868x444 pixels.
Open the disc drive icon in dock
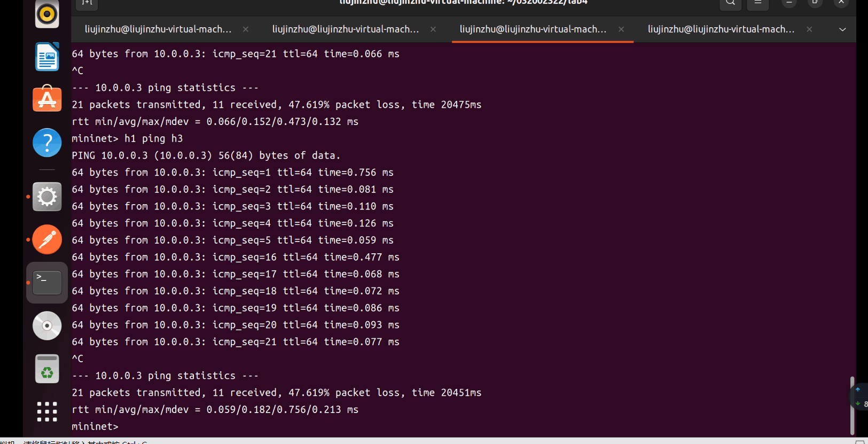coord(47,325)
